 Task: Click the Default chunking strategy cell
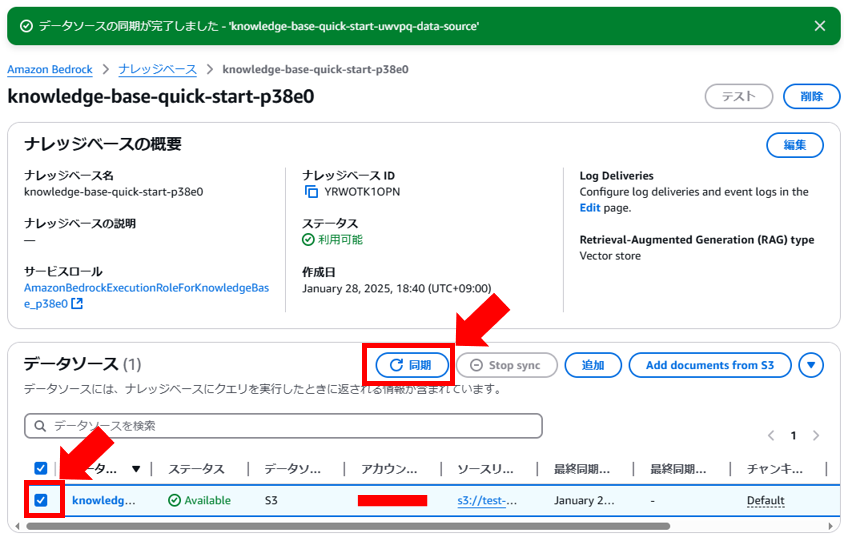tap(765, 501)
